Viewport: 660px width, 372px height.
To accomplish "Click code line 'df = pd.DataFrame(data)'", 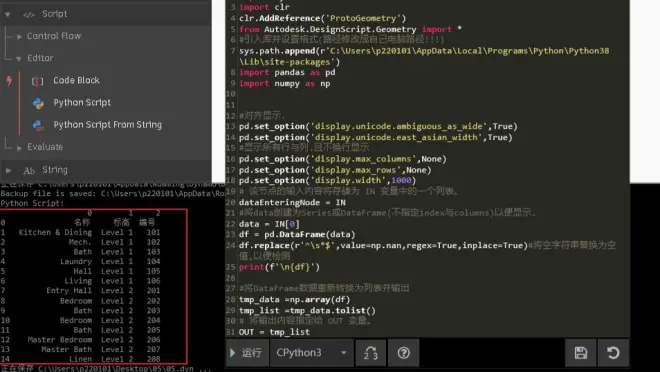I will (297, 234).
